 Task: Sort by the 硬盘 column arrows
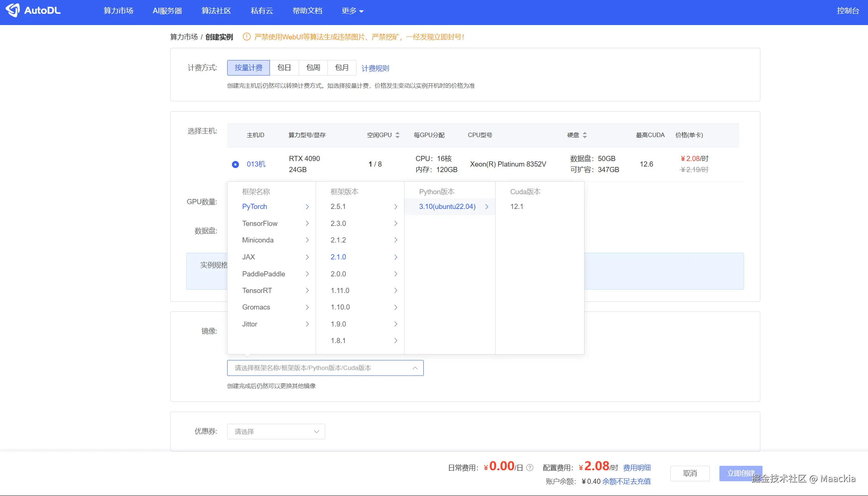(585, 135)
